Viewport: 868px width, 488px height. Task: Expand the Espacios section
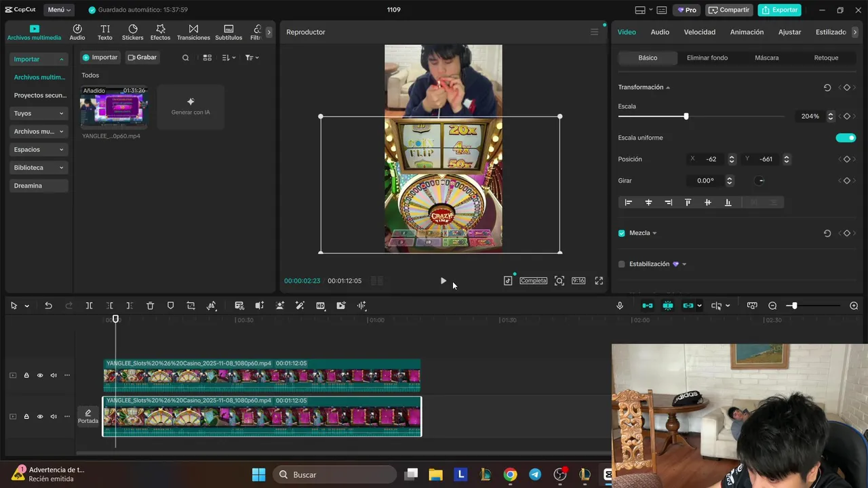pos(39,149)
